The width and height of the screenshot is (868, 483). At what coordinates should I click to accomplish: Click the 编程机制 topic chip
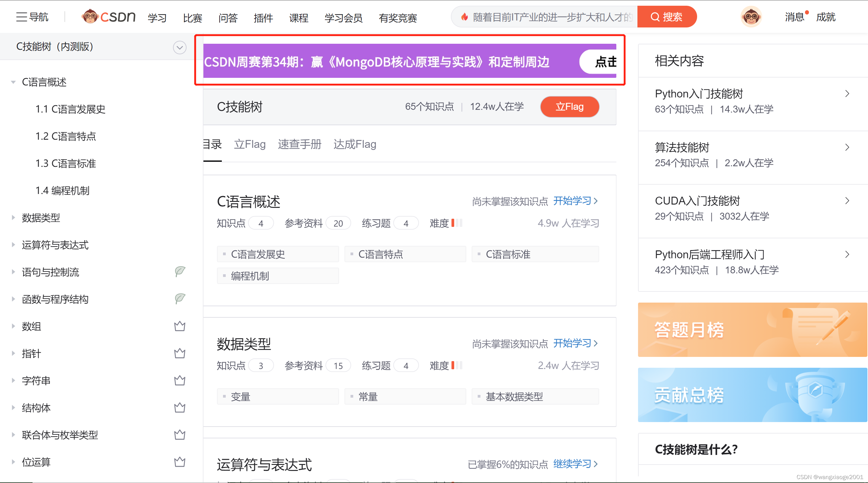(278, 276)
